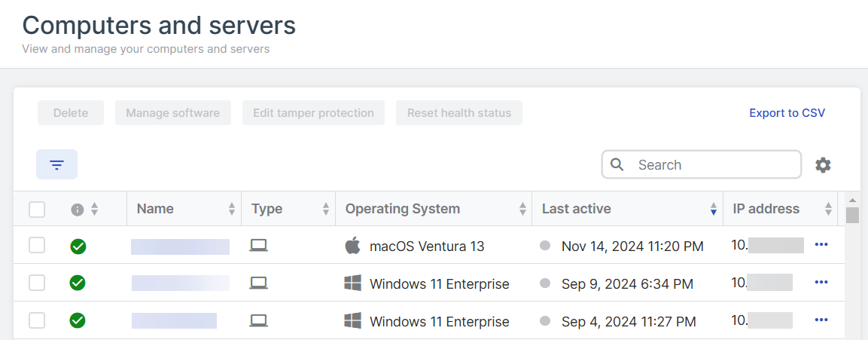Toggle the select-all header checkbox
868x340 pixels.
[37, 210]
